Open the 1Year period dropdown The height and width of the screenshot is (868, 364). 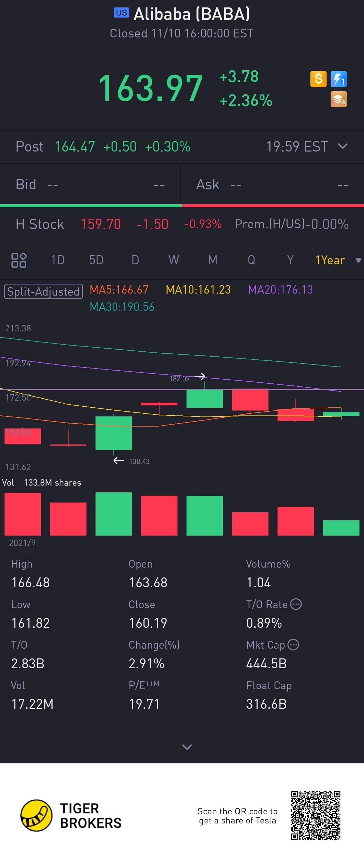click(330, 260)
